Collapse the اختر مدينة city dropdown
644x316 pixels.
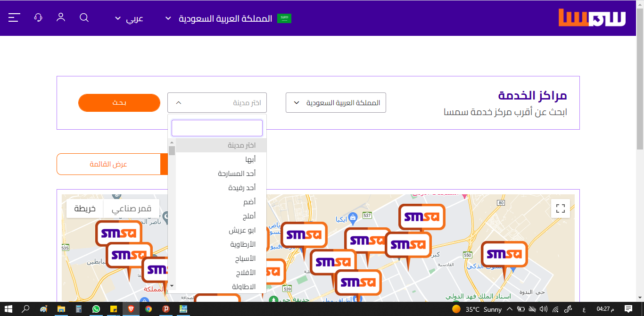[x=217, y=102]
